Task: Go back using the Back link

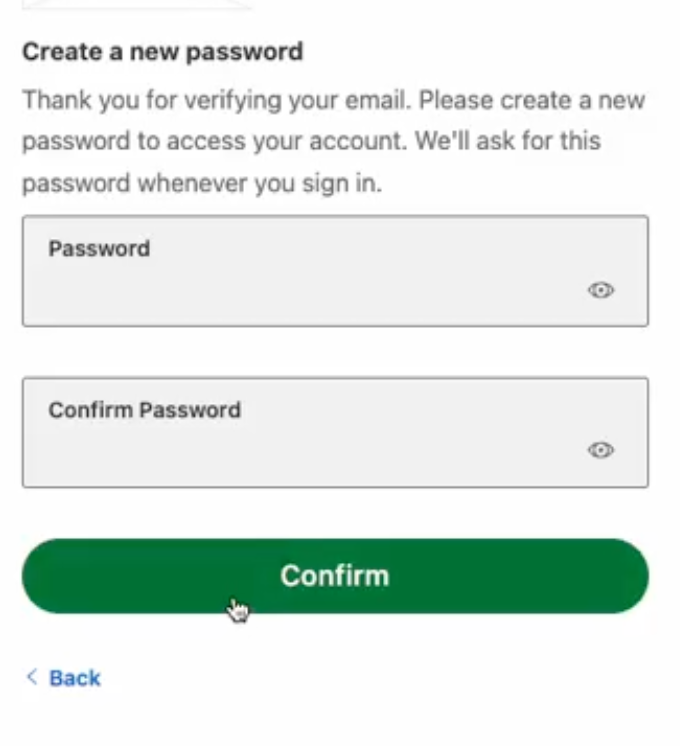Action: pos(63,678)
